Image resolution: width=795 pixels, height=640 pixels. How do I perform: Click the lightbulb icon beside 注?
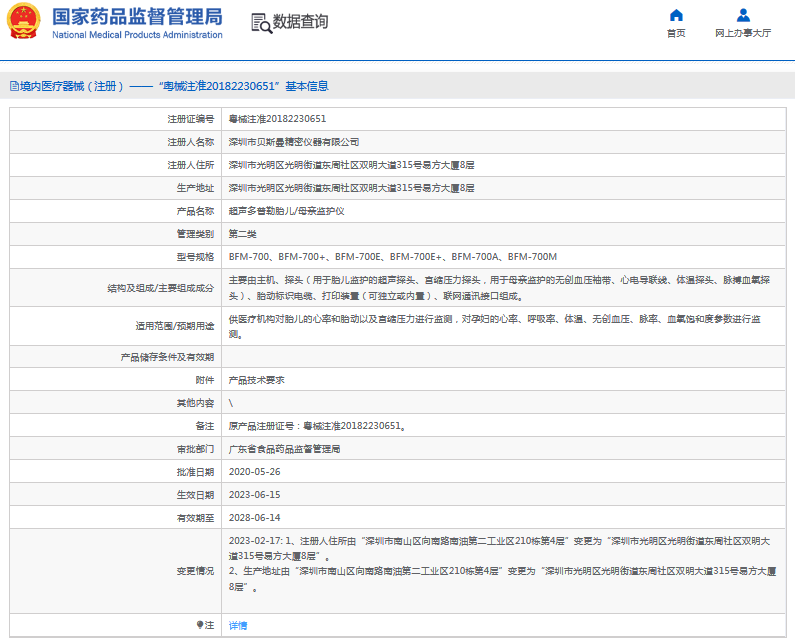[x=200, y=625]
